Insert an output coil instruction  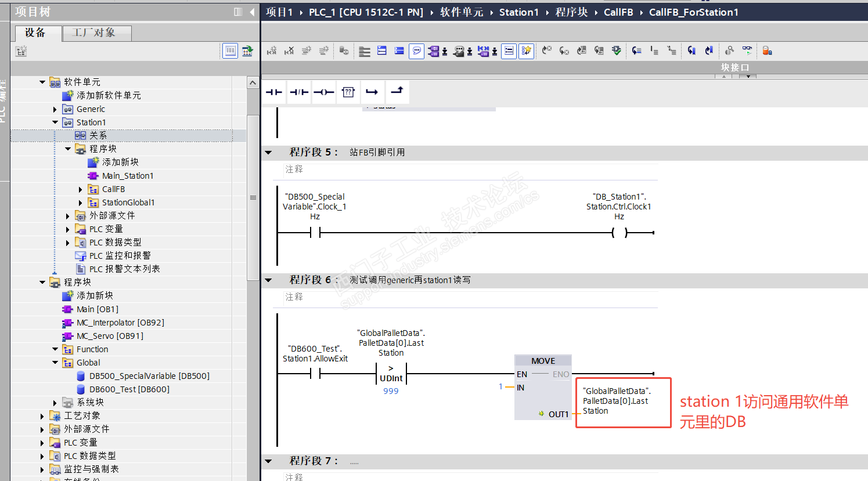pos(323,92)
